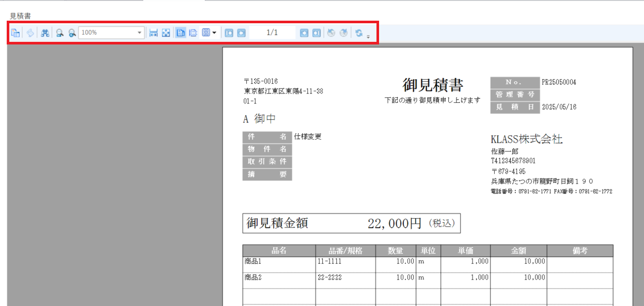The image size is (644, 306).
Task: Switch to continuous page view mode
Action: click(x=193, y=33)
